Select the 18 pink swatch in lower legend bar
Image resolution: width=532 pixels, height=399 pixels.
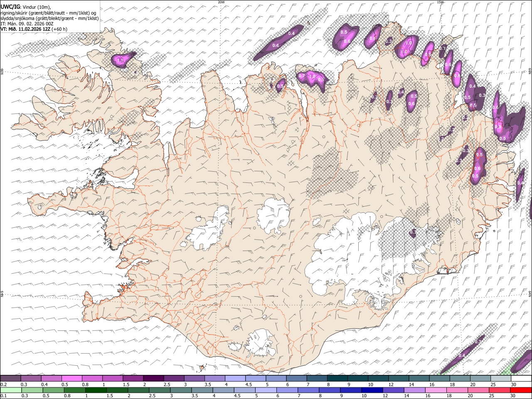pyautogui.click(x=458, y=390)
